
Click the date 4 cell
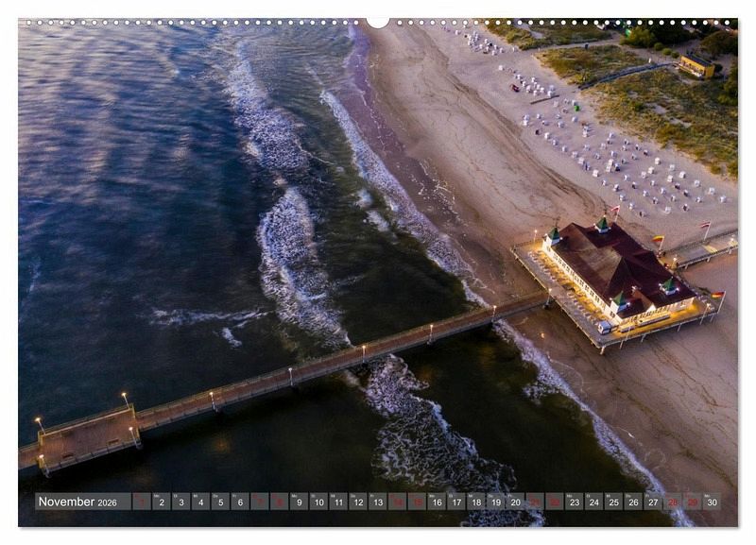click(x=200, y=502)
